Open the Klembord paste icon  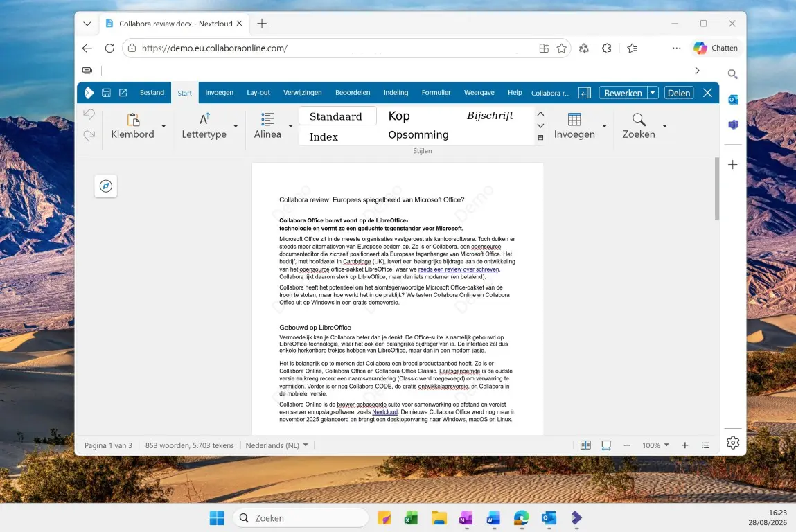[x=133, y=119]
